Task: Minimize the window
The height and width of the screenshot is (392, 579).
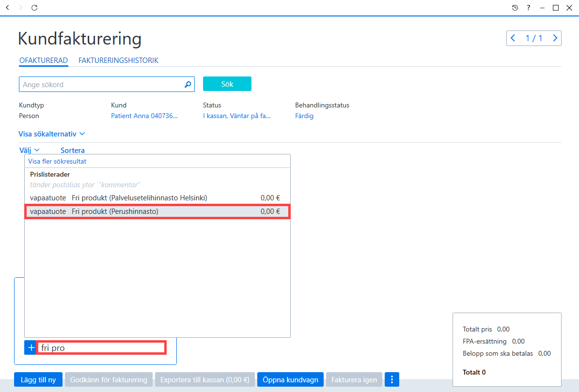Action: coord(542,8)
